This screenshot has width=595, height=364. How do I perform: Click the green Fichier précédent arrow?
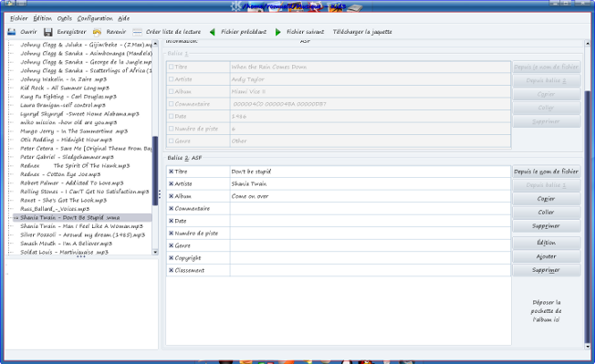[212, 32]
